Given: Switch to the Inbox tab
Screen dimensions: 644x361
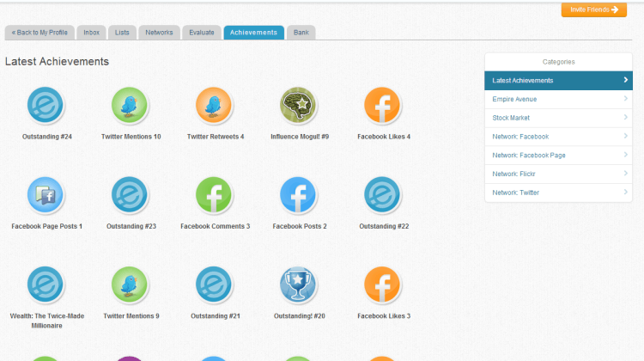Looking at the screenshot, I should [92, 33].
